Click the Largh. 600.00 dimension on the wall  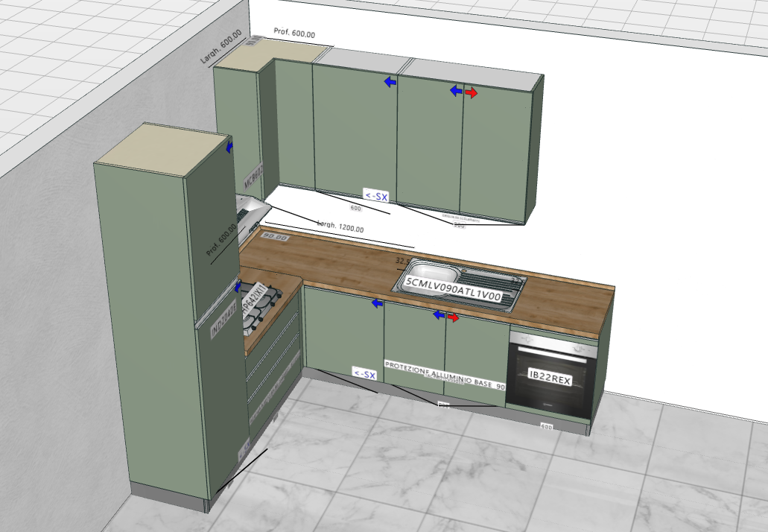(x=221, y=48)
